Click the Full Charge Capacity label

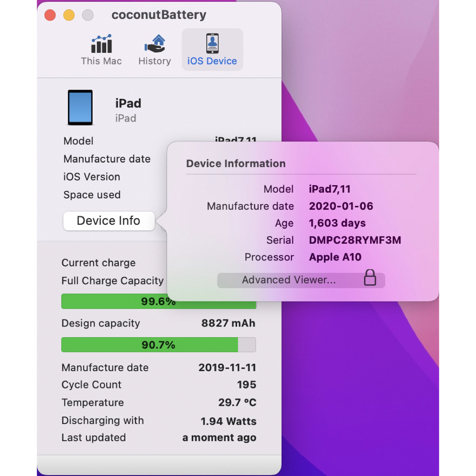coord(113,281)
